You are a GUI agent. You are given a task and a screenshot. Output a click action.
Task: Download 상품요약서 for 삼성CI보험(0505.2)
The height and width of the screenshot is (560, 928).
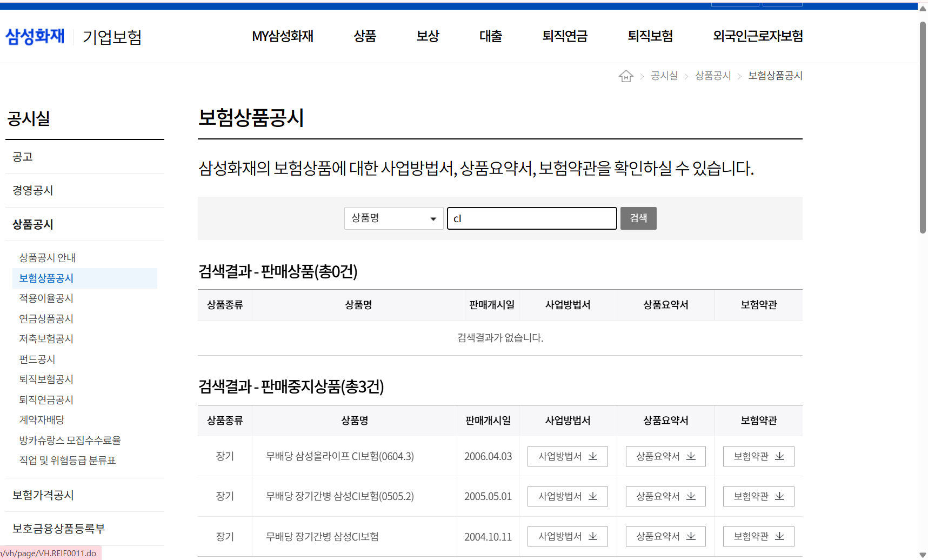click(666, 496)
